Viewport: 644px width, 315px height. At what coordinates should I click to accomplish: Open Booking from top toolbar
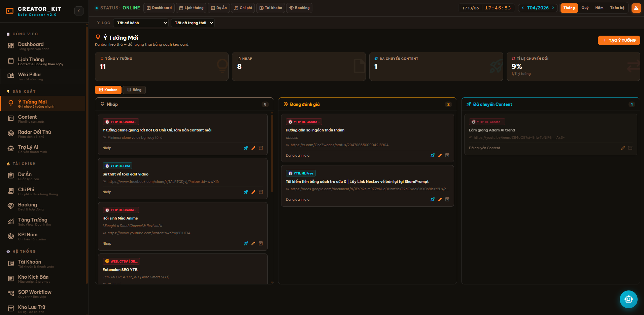pos(299,8)
